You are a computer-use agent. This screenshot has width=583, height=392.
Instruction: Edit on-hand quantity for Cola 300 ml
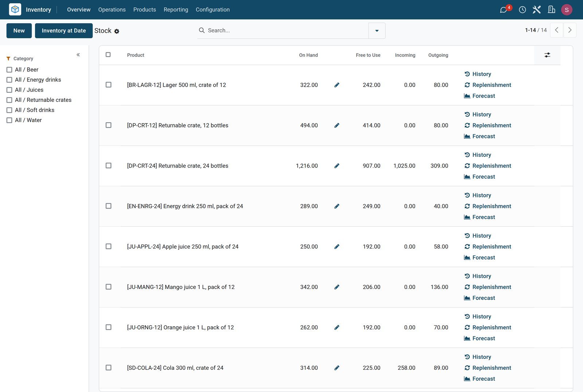tap(337, 368)
